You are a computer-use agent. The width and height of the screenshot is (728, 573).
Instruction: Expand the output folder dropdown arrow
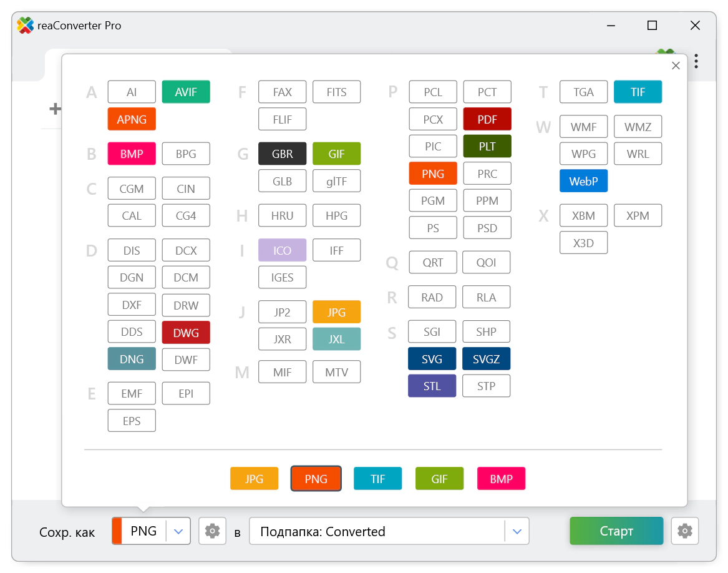pos(516,531)
